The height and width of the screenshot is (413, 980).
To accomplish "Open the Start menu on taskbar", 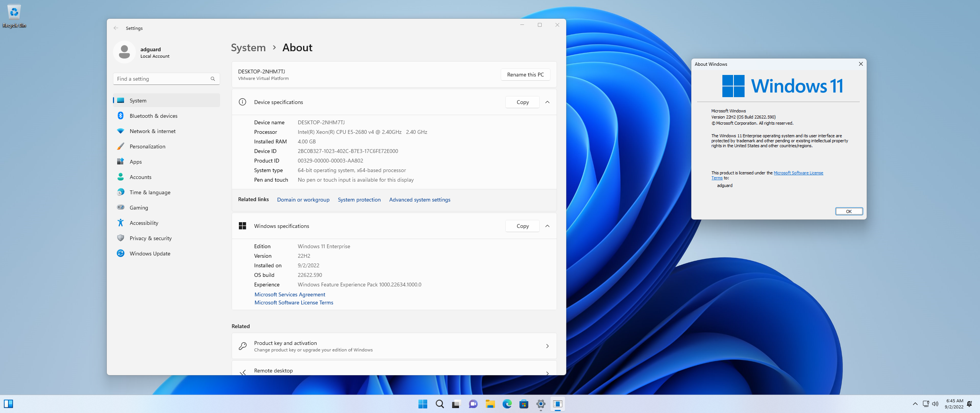I will (x=423, y=404).
